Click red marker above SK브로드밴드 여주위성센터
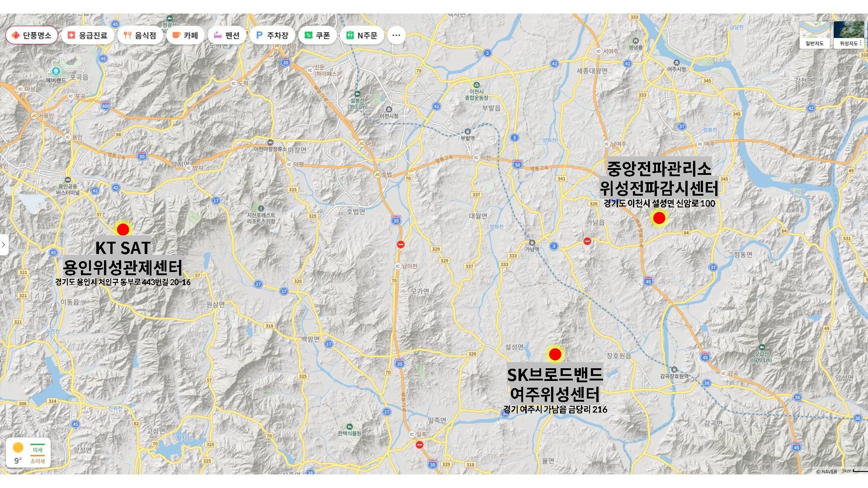 pyautogui.click(x=555, y=354)
